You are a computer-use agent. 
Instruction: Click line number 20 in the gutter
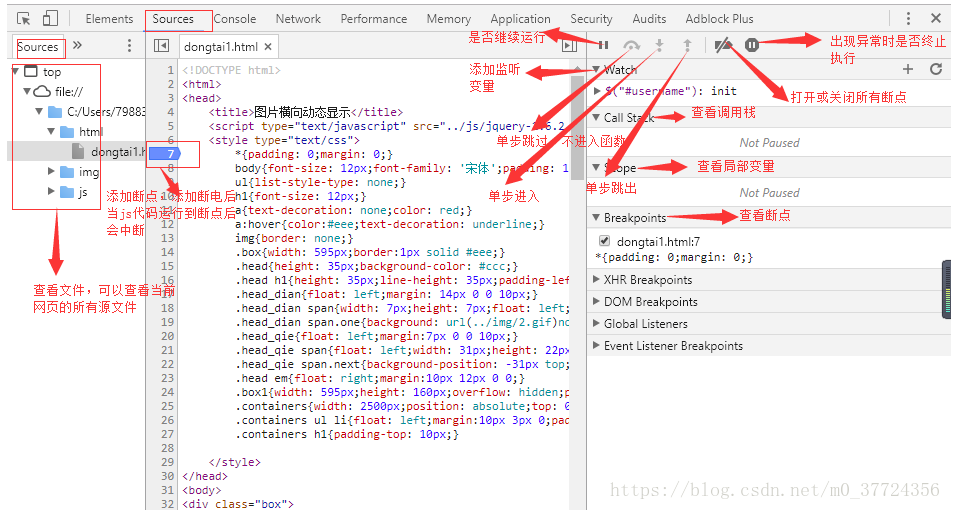[167, 336]
